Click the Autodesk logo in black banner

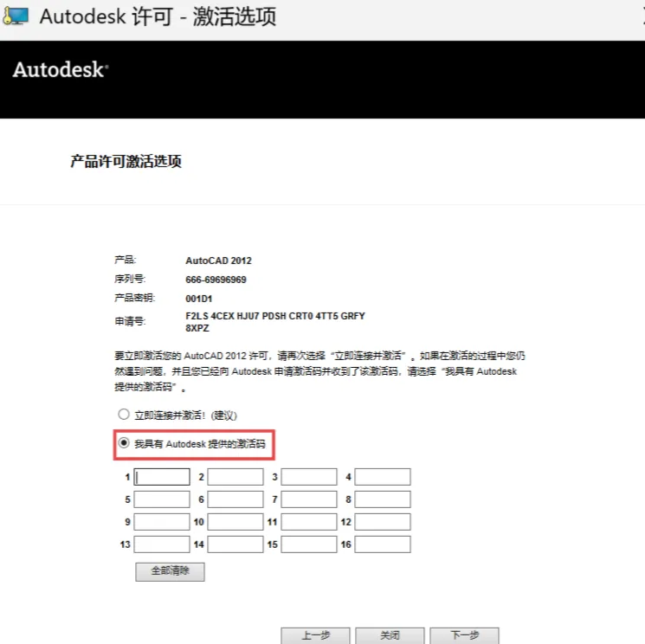(x=61, y=69)
